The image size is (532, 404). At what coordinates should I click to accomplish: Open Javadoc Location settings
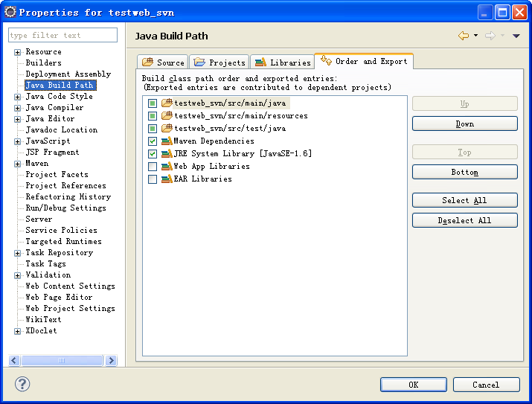click(x=62, y=129)
